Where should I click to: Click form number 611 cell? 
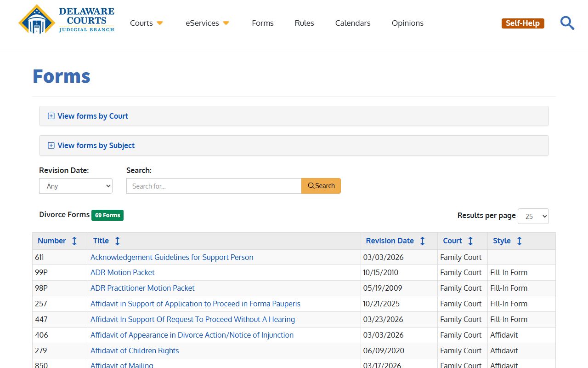coord(60,257)
